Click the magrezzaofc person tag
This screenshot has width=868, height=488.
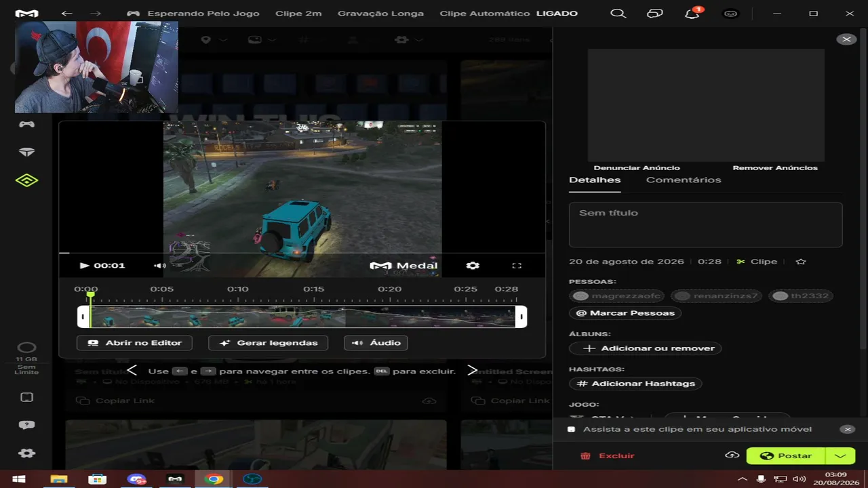[617, 296]
